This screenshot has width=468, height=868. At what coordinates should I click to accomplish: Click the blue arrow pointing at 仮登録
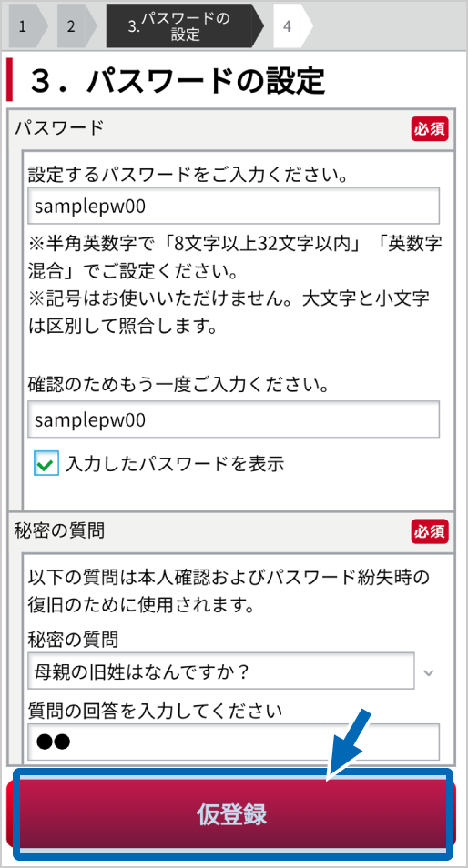coord(349,744)
